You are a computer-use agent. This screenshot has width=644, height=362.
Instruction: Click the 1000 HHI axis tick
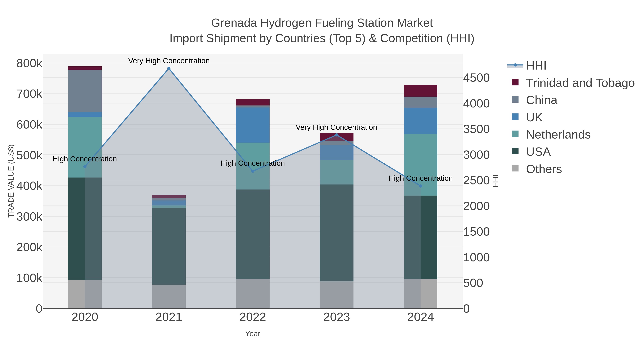click(x=477, y=257)
